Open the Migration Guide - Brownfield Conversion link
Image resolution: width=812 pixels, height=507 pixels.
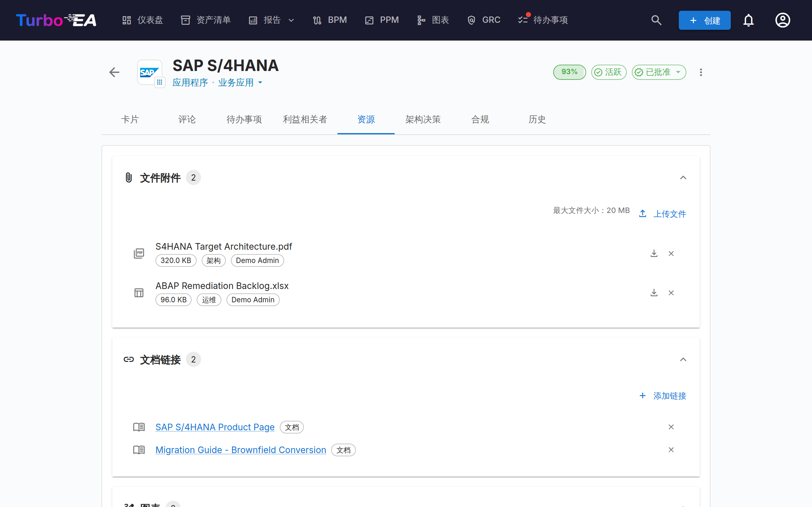click(x=240, y=450)
